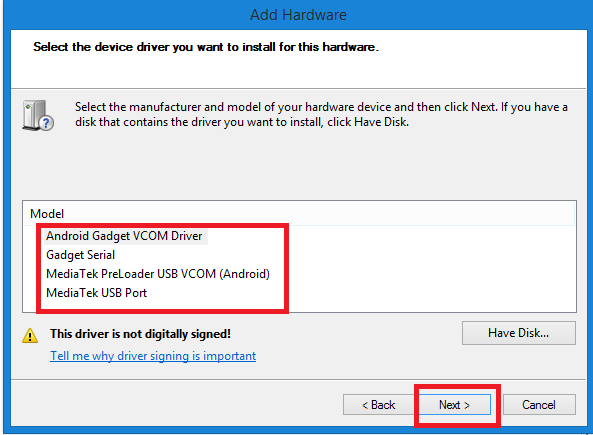Image resolution: width=593 pixels, height=435 pixels.
Task: Click the Add Hardware title bar
Action: [x=298, y=15]
